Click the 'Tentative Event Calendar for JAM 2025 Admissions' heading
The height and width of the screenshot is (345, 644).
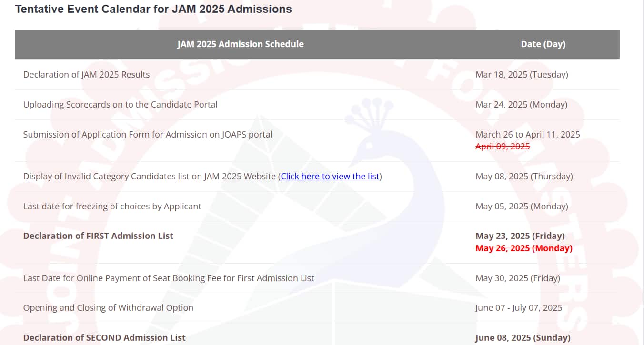[153, 9]
